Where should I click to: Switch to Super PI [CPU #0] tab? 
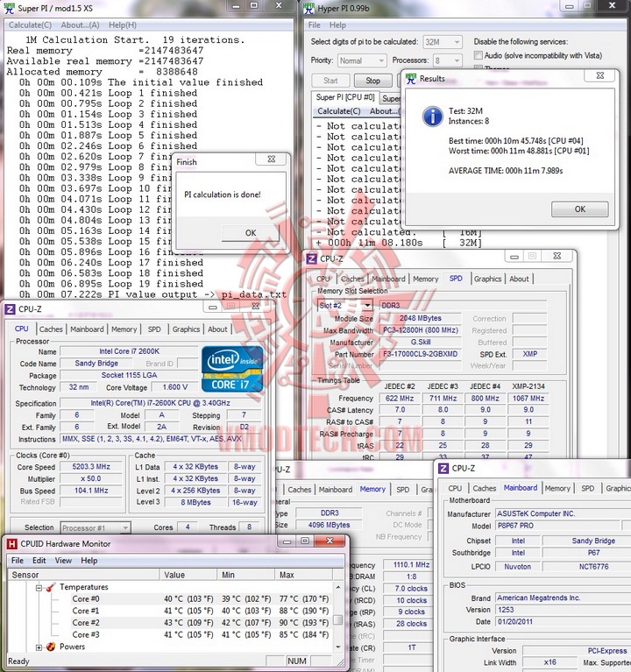coord(345,97)
